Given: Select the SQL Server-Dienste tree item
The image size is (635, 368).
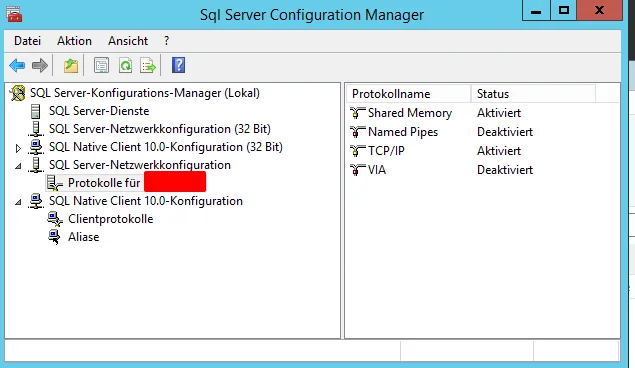Looking at the screenshot, I should [x=99, y=111].
